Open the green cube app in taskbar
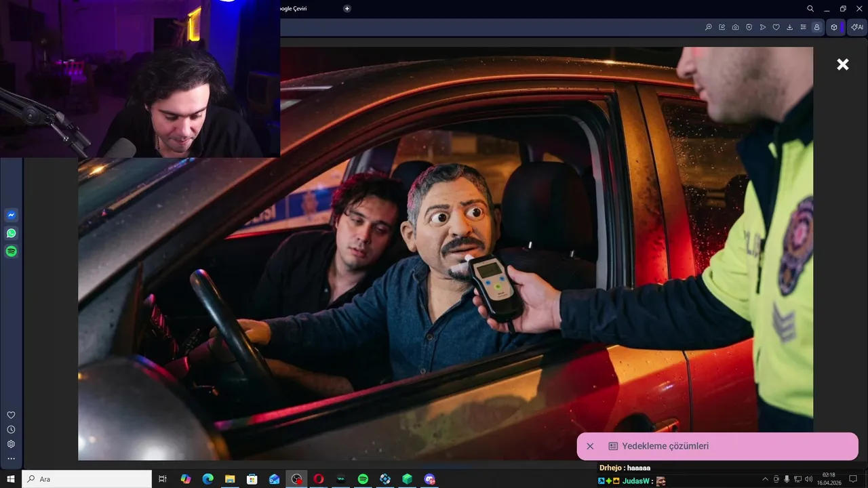Screen dimensions: 868x488 pyautogui.click(x=407, y=479)
